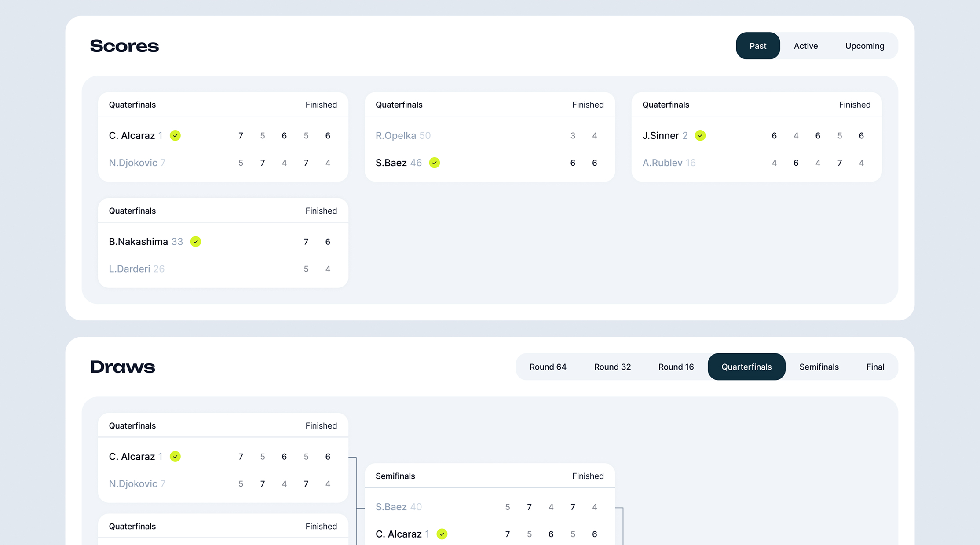Image resolution: width=980 pixels, height=545 pixels.
Task: Select Round 64 draw filter
Action: [x=548, y=367]
